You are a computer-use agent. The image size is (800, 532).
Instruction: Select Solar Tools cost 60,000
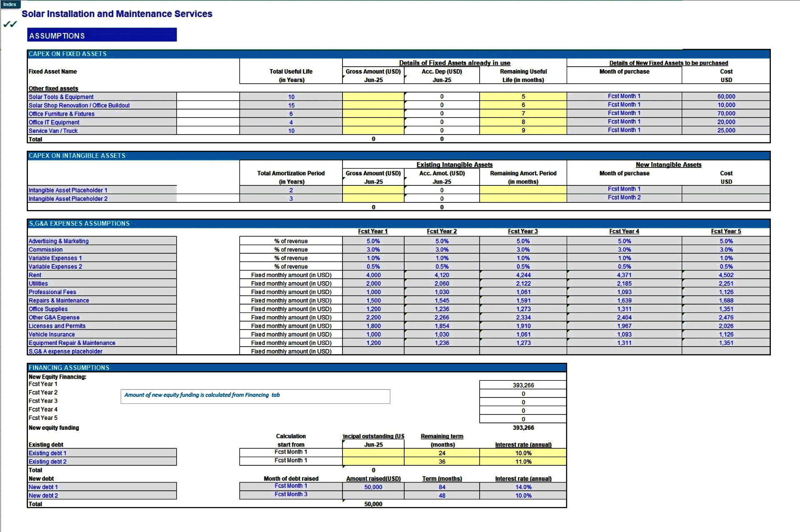point(726,97)
